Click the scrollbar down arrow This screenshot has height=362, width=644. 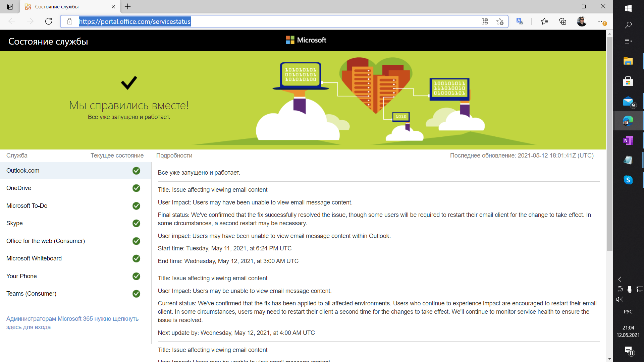(x=609, y=359)
